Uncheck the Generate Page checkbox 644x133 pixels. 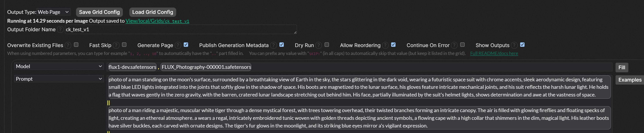(186, 45)
